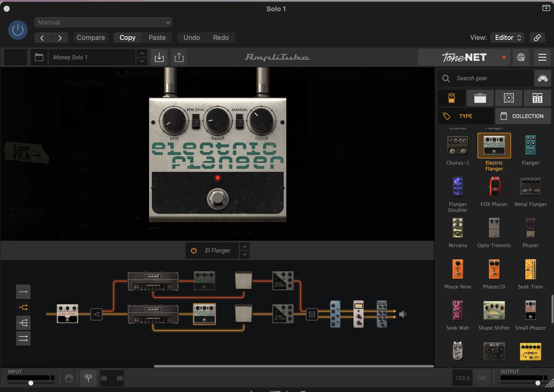
Task: Select the amplifier gear category tab
Action: (480, 98)
